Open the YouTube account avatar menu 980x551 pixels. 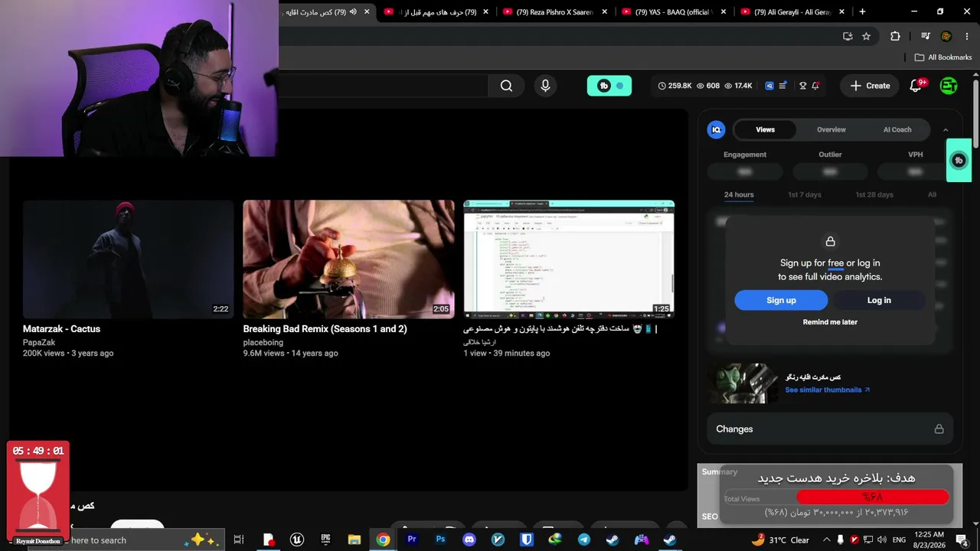pos(949,86)
